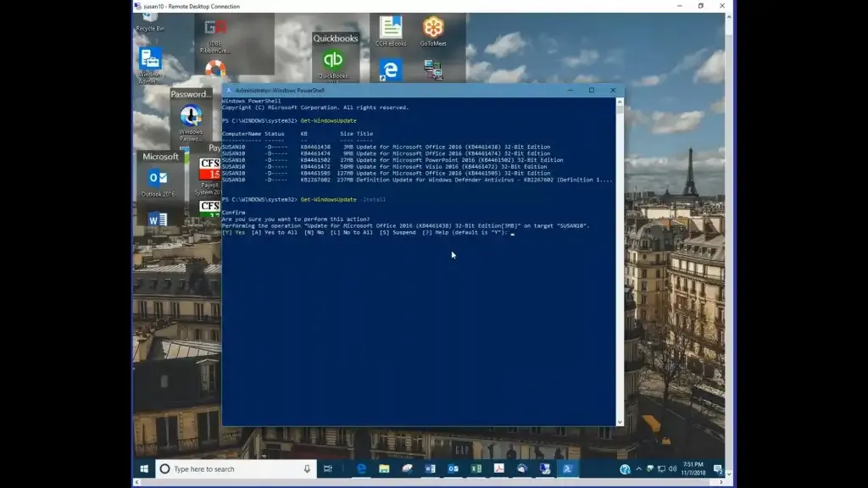Click the Type here to search box
This screenshot has width=868, height=488.
tap(236, 469)
